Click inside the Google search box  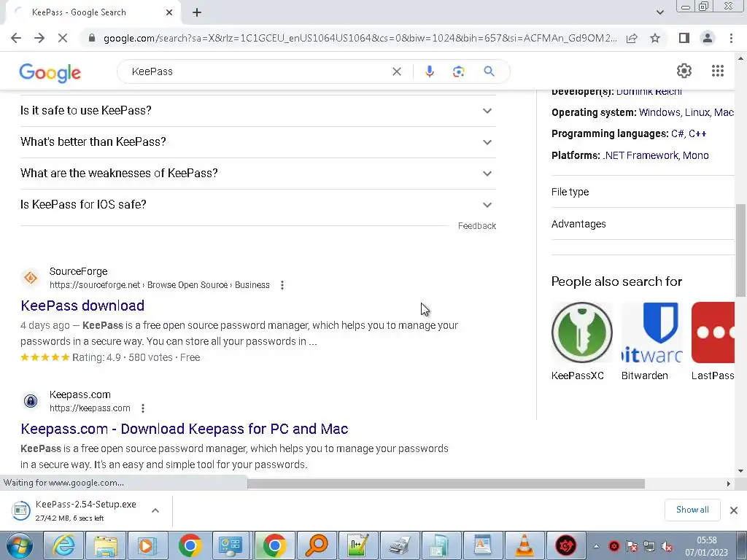258,71
